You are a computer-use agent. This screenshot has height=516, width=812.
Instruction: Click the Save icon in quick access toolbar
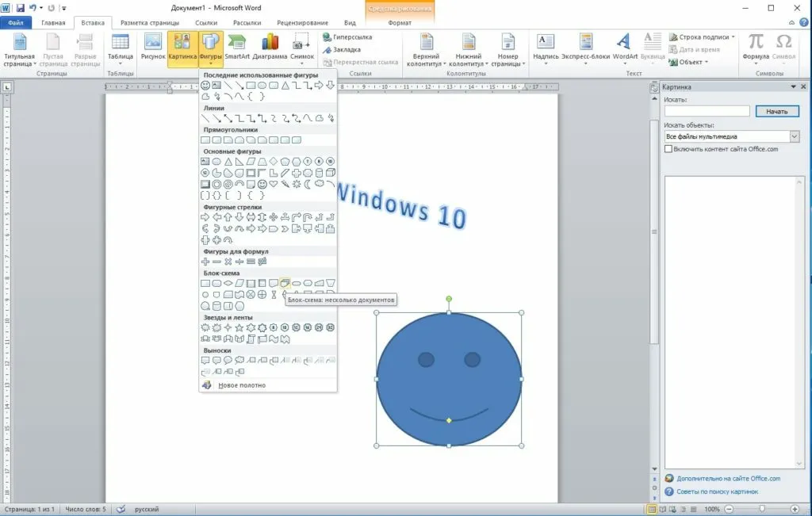tap(21, 8)
